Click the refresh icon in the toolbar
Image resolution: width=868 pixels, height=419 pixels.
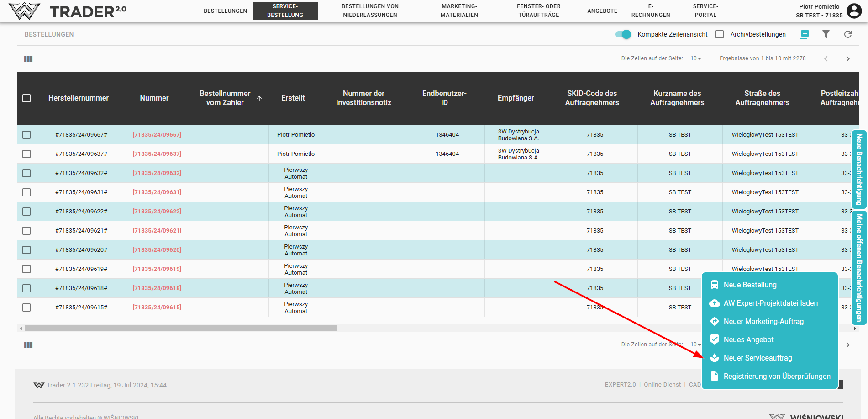coord(848,34)
